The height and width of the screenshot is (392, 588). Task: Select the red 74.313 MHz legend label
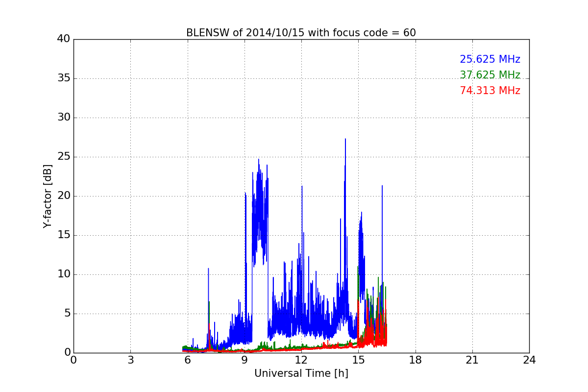click(490, 91)
